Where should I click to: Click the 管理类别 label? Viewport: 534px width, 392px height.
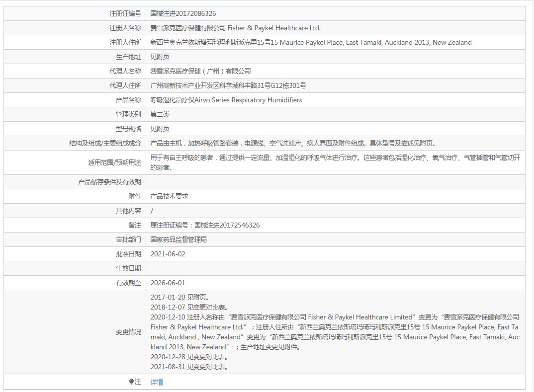[x=128, y=114]
